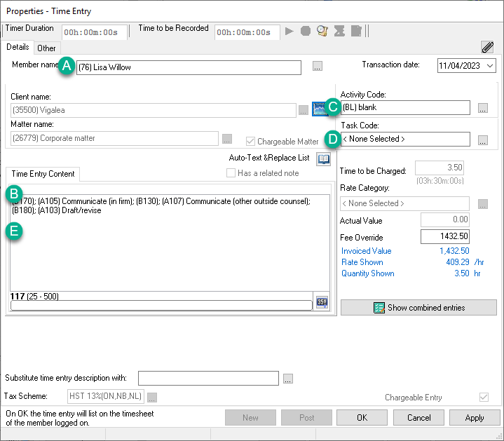
Task: Click the Member name field with Lisa Willow
Action: coord(189,67)
